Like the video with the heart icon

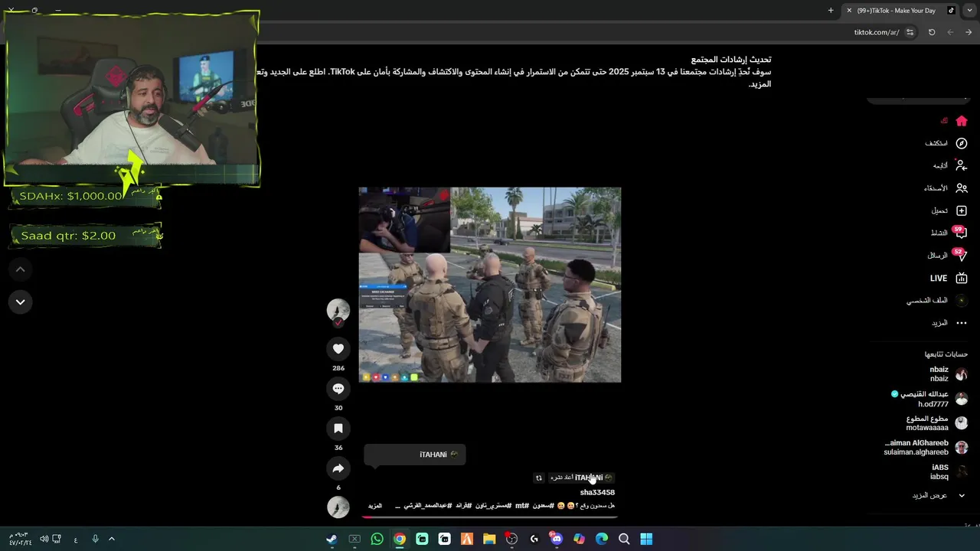(x=338, y=349)
